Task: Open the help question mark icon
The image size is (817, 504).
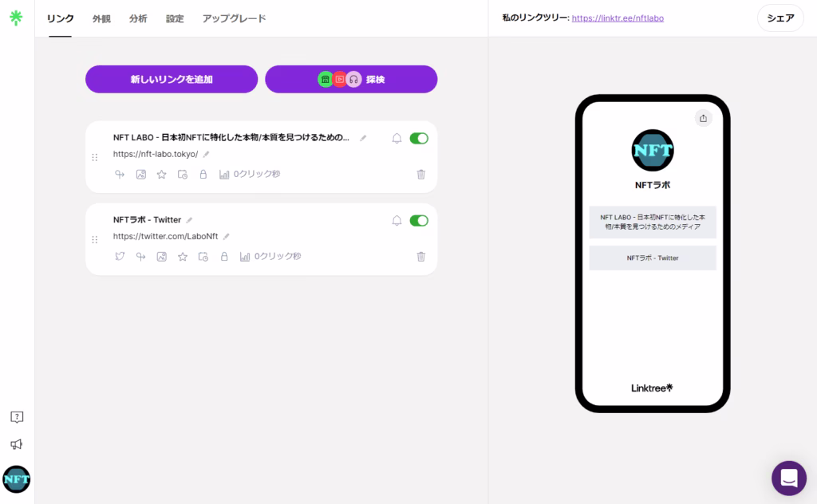Action: click(17, 417)
